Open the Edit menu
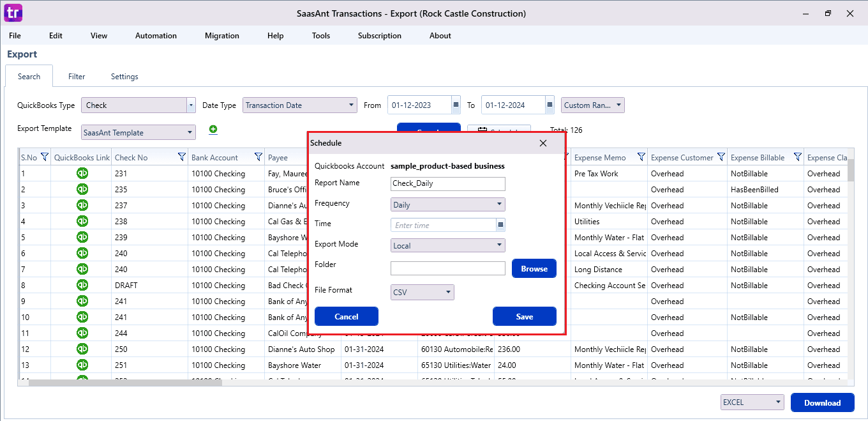 pyautogui.click(x=56, y=36)
